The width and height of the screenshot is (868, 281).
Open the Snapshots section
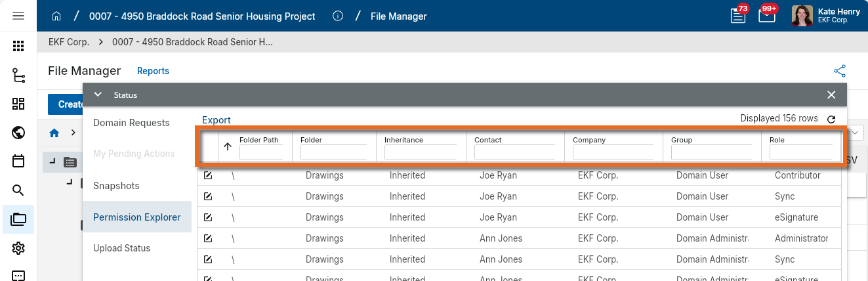click(x=116, y=186)
